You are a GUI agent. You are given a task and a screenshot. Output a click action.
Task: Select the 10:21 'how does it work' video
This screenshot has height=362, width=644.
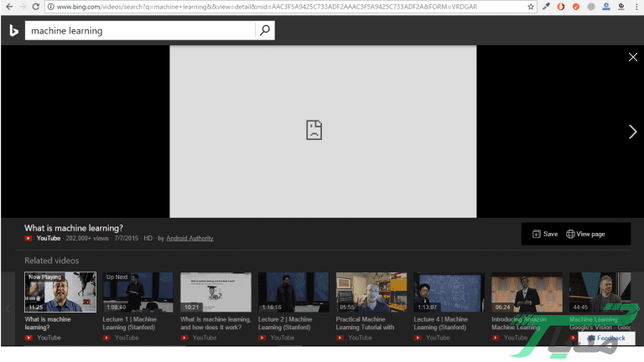coord(216,292)
